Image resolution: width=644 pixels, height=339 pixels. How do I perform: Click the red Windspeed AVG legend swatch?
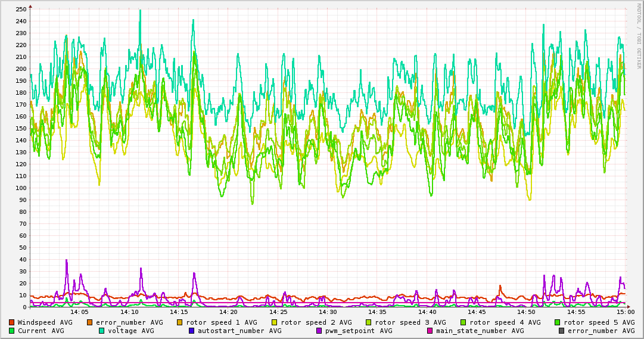[x=11, y=322]
